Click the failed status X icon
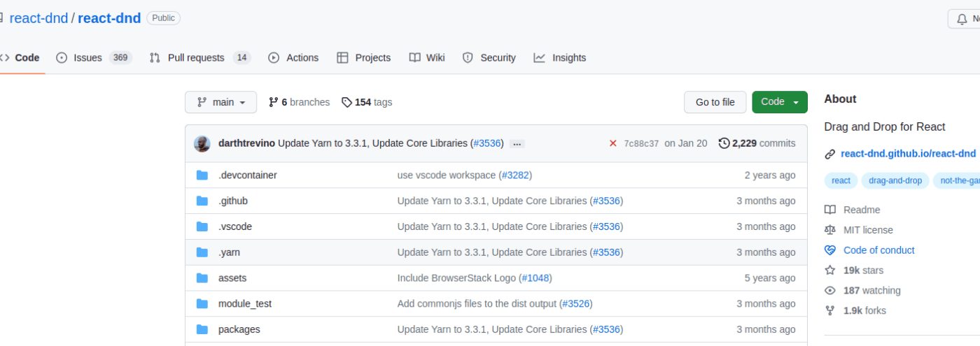Viewport: 980px width, 346px height. click(x=612, y=143)
